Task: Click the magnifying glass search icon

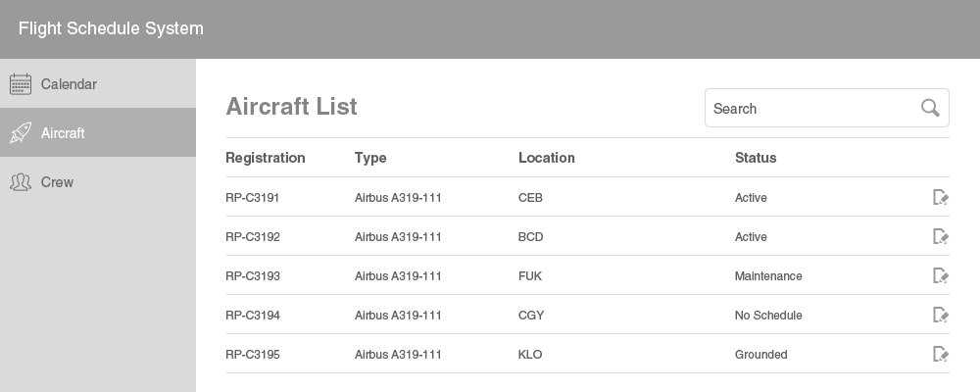Action: 930,108
